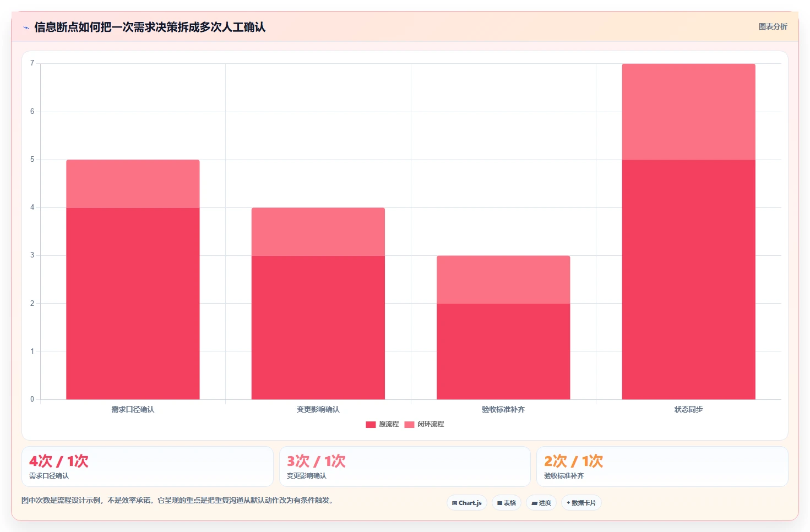Click the pulse icon beside the chart title
The height and width of the screenshot is (532, 810).
pyautogui.click(x=26, y=28)
